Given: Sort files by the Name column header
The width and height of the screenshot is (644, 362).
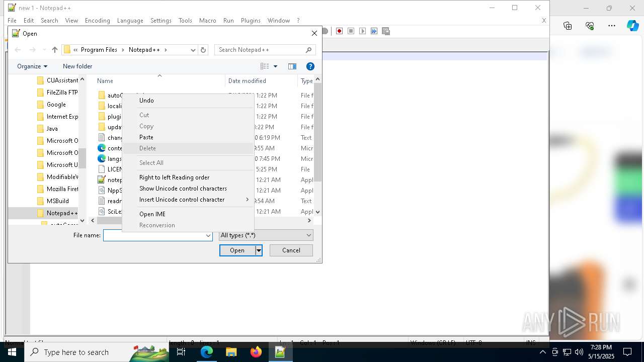Looking at the screenshot, I should [159, 80].
